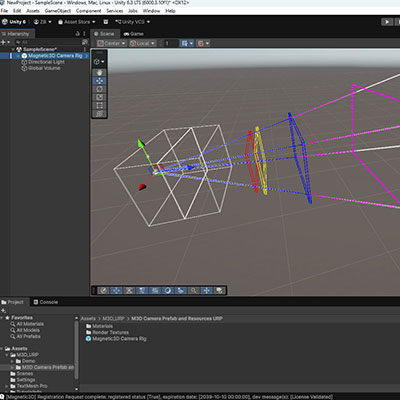Switch to the Scene tab
Image resolution: width=400 pixels, height=400 pixels.
click(104, 34)
